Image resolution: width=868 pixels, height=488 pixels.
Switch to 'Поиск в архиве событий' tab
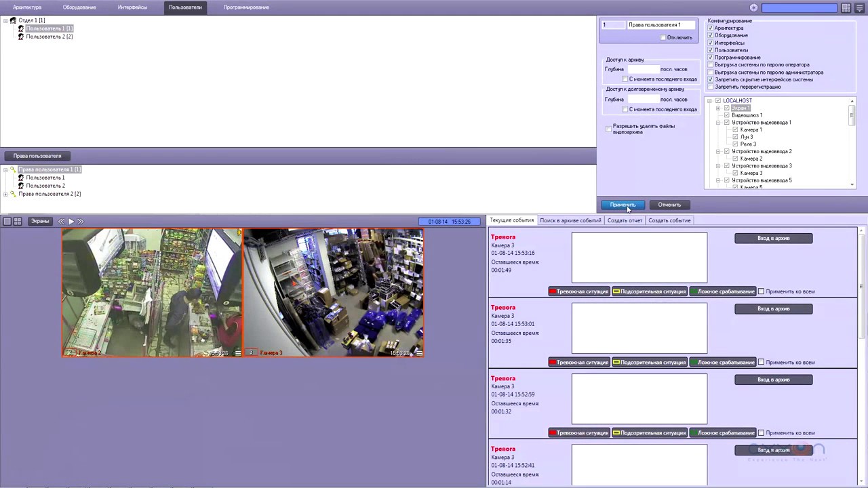pos(570,220)
